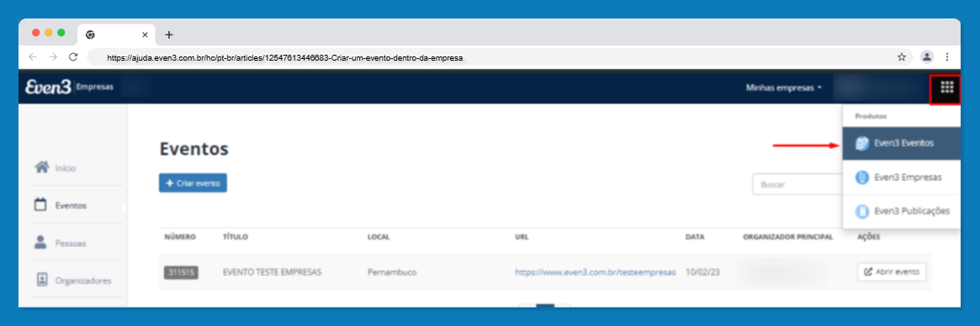Open the testeempresas event URL link
This screenshot has height=326, width=980.
[x=595, y=273]
